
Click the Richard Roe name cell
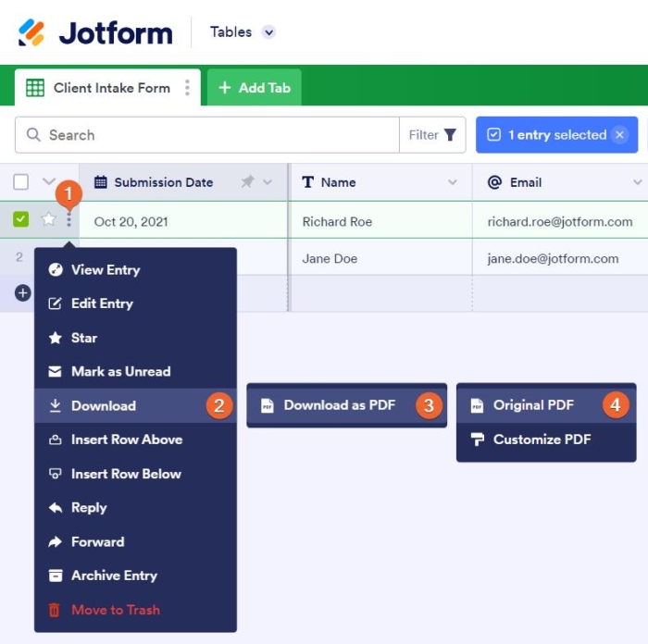click(380, 221)
